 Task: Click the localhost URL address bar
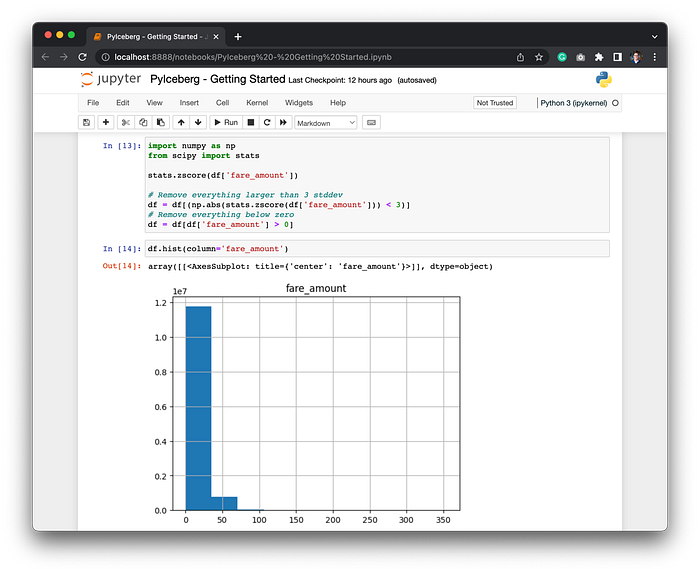pos(253,57)
